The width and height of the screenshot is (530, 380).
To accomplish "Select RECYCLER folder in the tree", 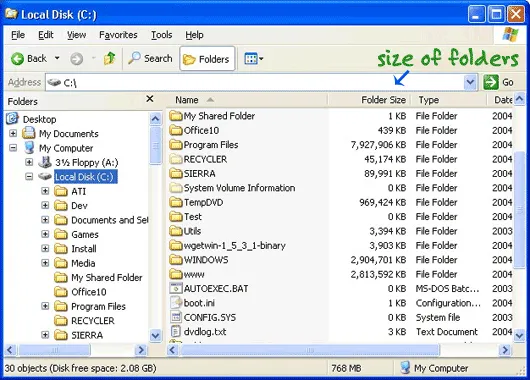I will [85, 320].
